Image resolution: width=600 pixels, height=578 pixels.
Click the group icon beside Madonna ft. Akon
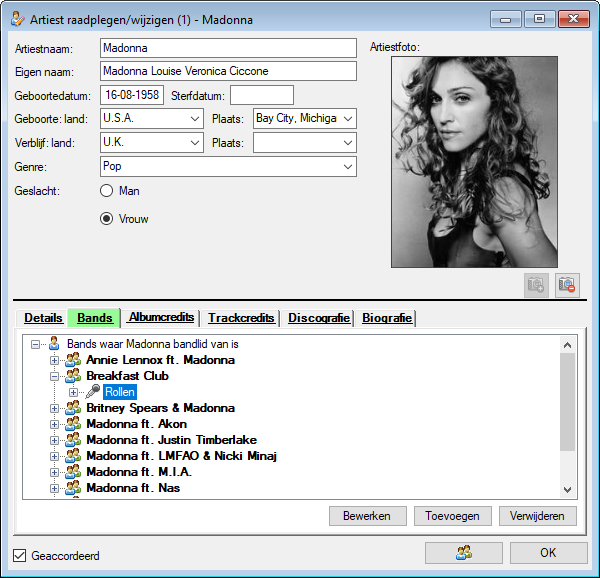pos(73,424)
